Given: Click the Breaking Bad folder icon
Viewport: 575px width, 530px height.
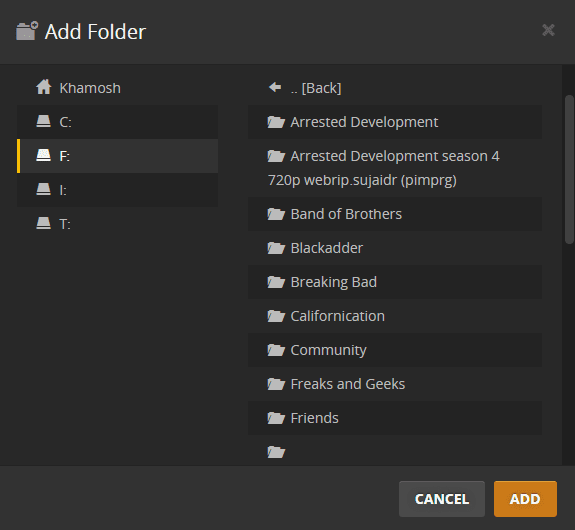Looking at the screenshot, I should coord(276,282).
